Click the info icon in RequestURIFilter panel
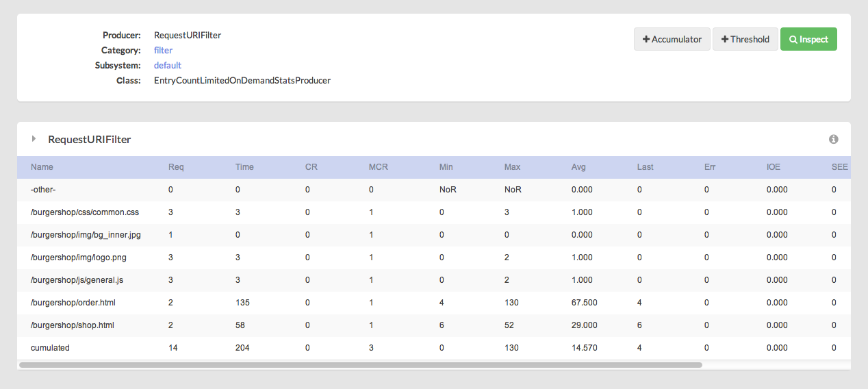The image size is (868, 389). (834, 139)
